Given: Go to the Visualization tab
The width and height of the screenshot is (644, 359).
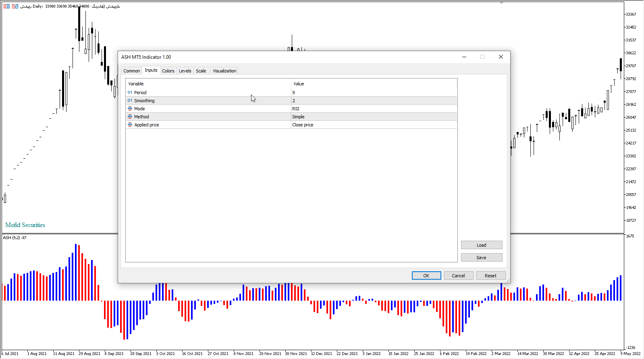Looking at the screenshot, I should point(224,71).
